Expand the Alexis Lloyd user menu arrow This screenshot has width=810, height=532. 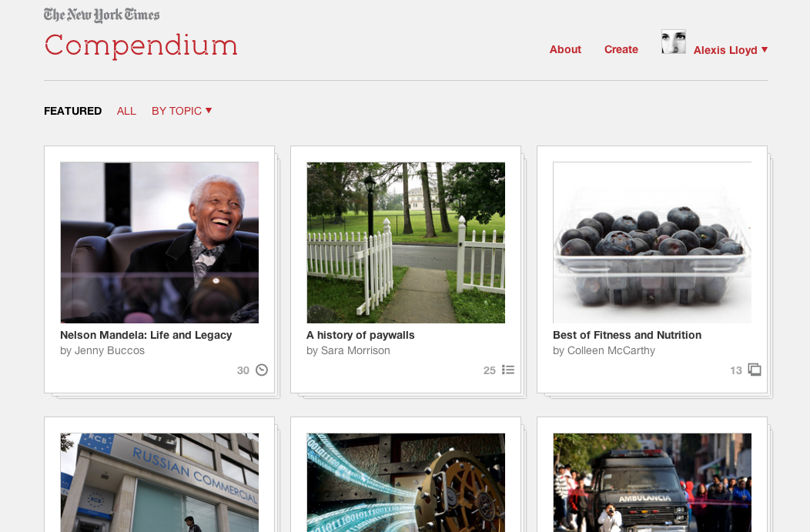(765, 49)
